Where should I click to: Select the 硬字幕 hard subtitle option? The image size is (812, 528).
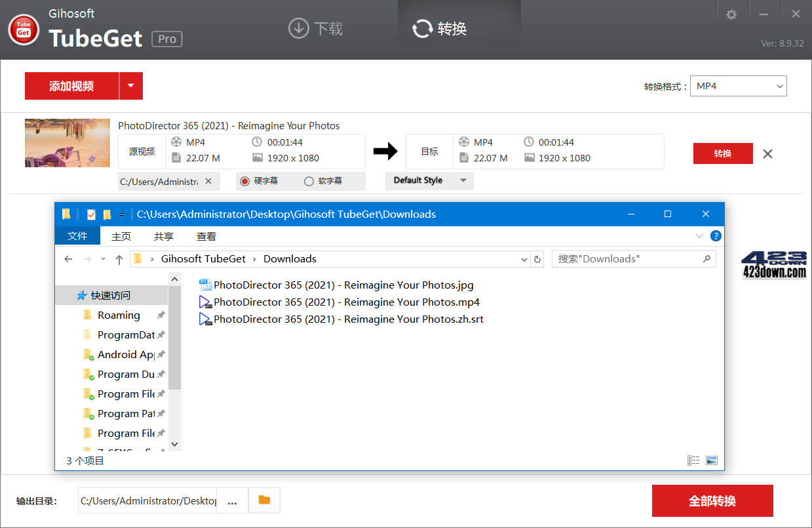point(245,181)
